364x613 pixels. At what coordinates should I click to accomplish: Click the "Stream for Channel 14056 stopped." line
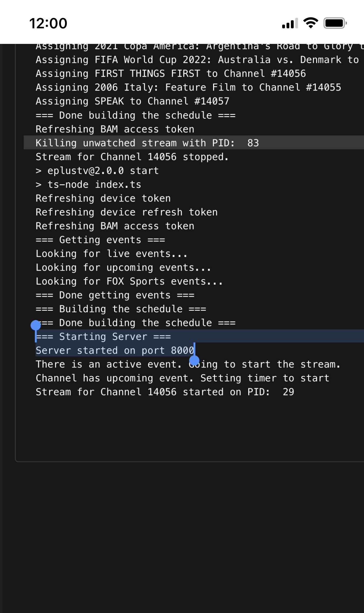(132, 157)
